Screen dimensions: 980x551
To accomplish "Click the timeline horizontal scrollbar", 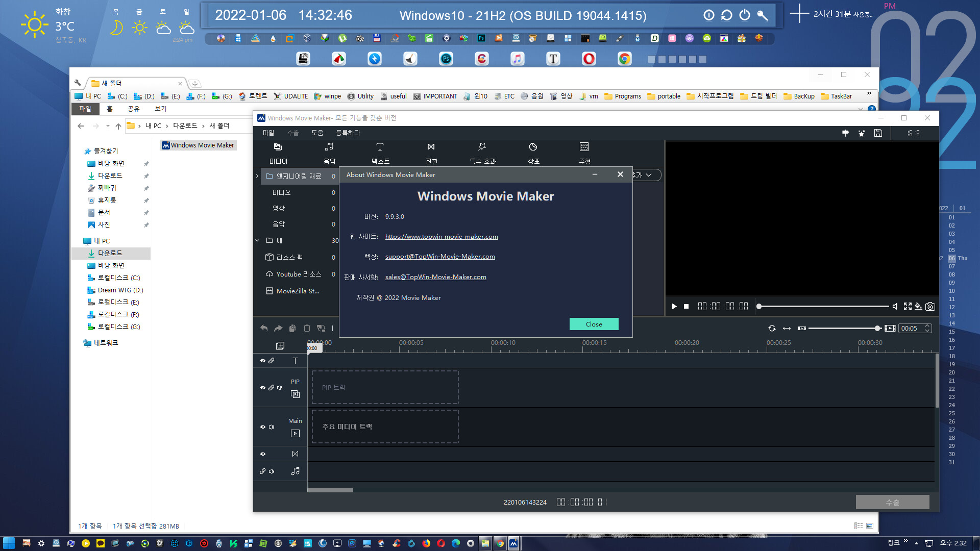I will coord(330,490).
